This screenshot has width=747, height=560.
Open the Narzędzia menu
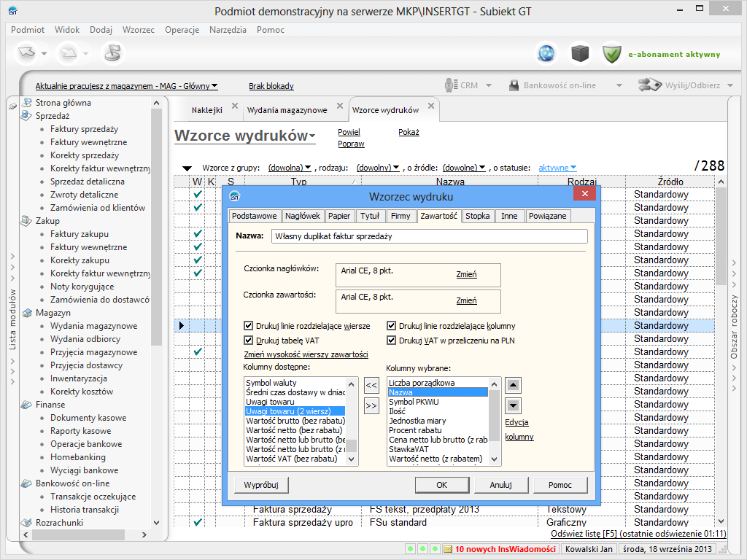228,30
